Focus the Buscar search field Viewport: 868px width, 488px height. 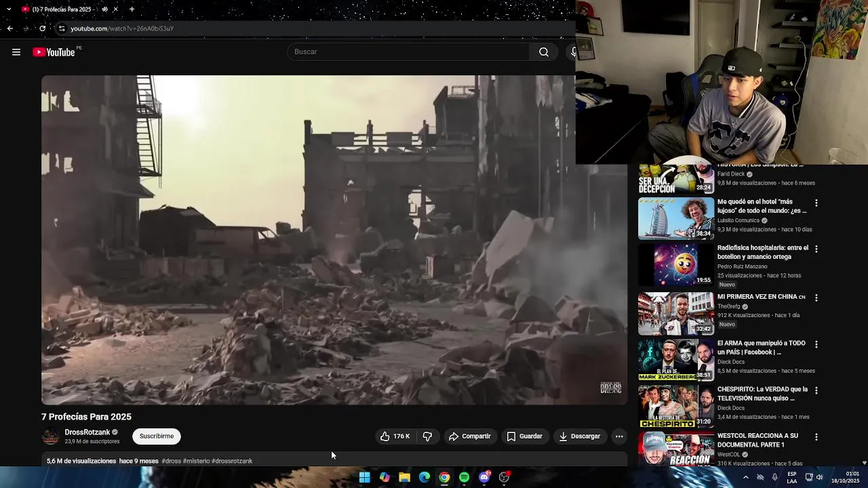coord(409,52)
